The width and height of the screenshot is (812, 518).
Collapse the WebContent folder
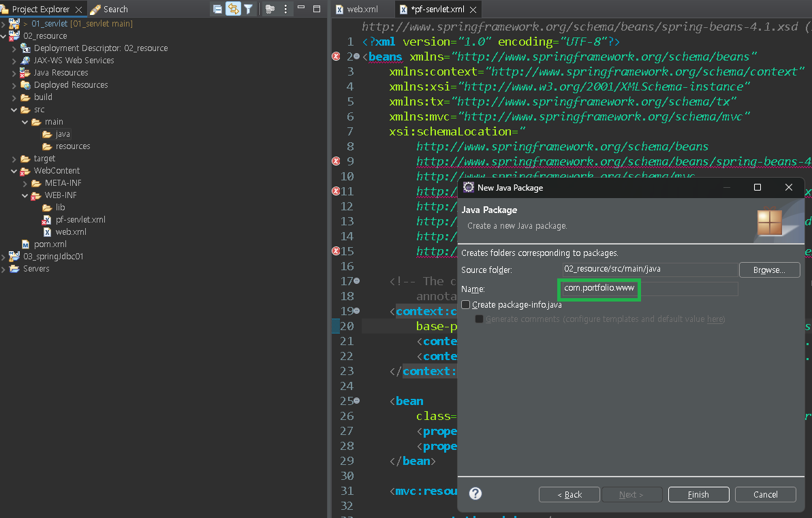[14, 171]
